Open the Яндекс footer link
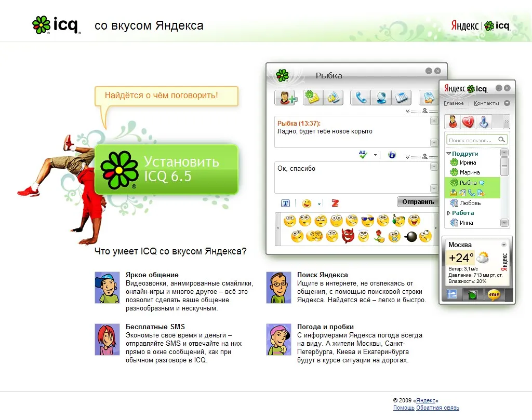 click(x=425, y=400)
